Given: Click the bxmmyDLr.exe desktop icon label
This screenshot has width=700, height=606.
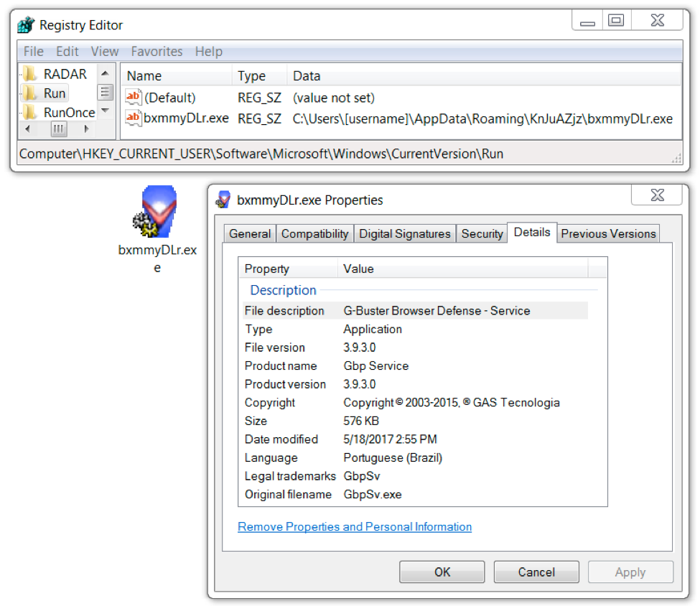Looking at the screenshot, I should point(157,258).
